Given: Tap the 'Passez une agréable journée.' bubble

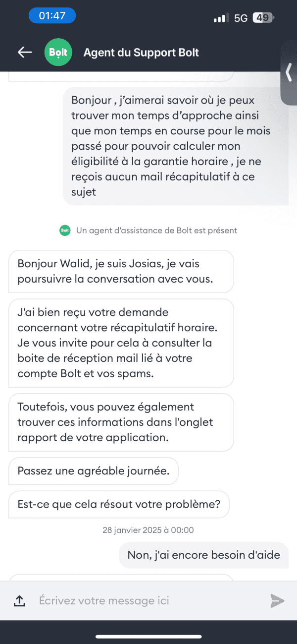Looking at the screenshot, I should 94,471.
